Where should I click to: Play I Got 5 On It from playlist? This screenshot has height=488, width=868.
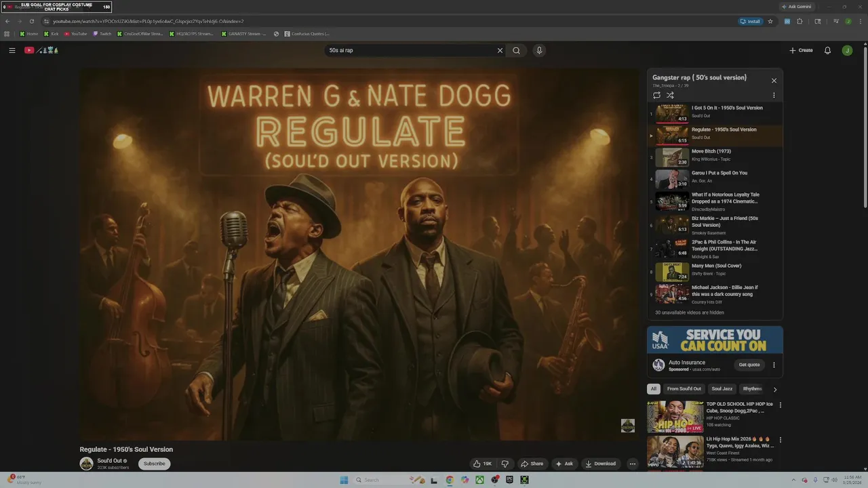tap(715, 113)
